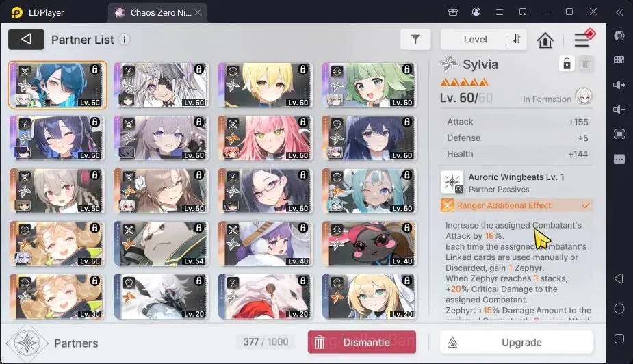Image resolution: width=633 pixels, height=364 pixels.
Task: Select the blonde-haired Lv. 60 partner card
Action: tap(266, 85)
